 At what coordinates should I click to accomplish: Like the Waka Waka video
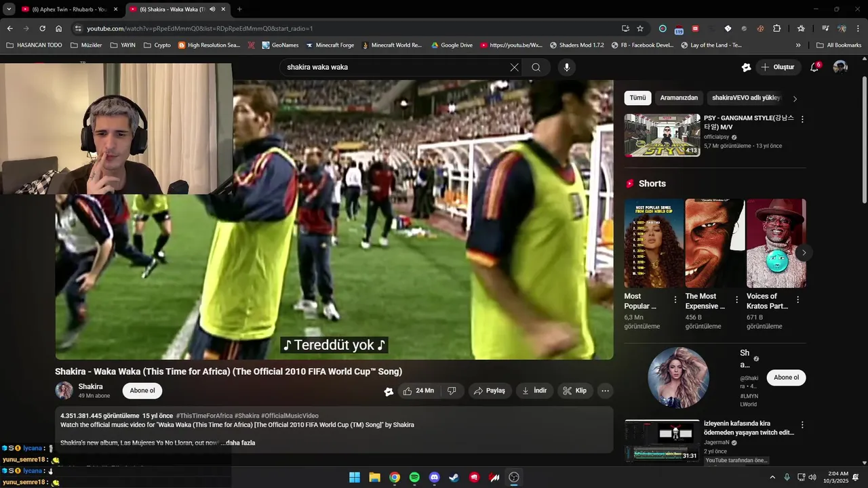click(x=418, y=390)
